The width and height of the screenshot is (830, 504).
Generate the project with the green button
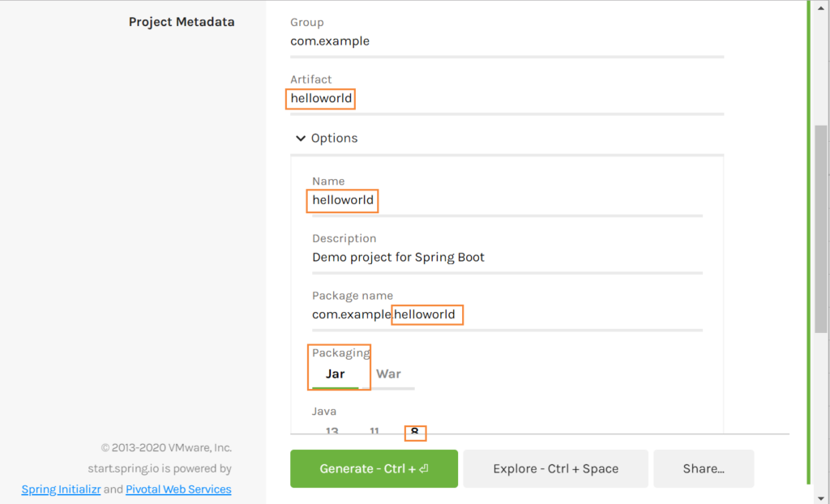click(x=374, y=468)
